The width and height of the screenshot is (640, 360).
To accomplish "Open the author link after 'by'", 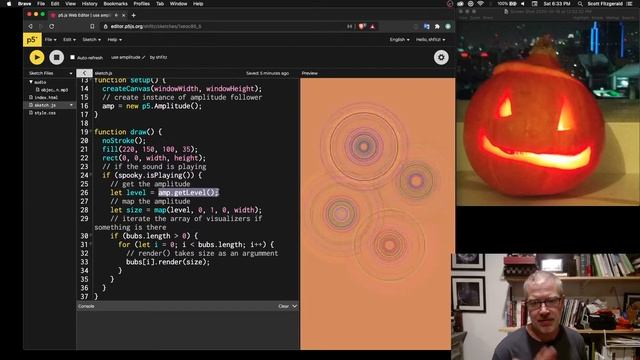I will (161, 57).
